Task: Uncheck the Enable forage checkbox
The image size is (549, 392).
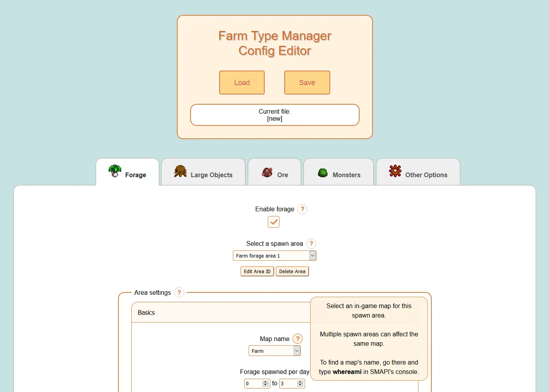Action: click(274, 222)
